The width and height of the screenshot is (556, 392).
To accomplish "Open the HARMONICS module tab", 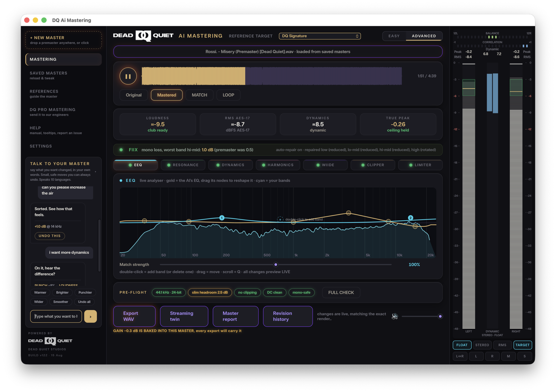I will tap(278, 165).
